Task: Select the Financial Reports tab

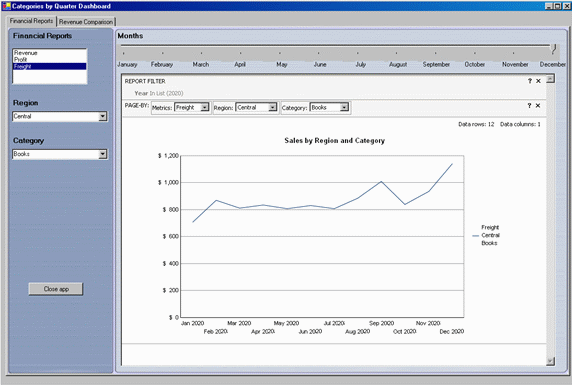Action: (x=31, y=21)
